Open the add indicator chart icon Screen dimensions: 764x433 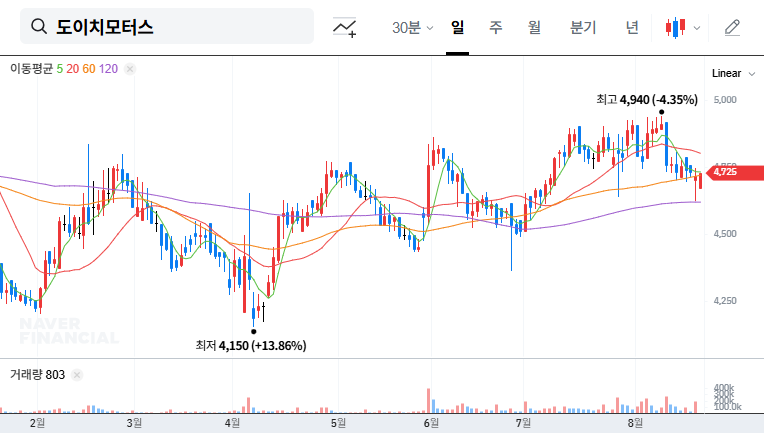pos(345,28)
